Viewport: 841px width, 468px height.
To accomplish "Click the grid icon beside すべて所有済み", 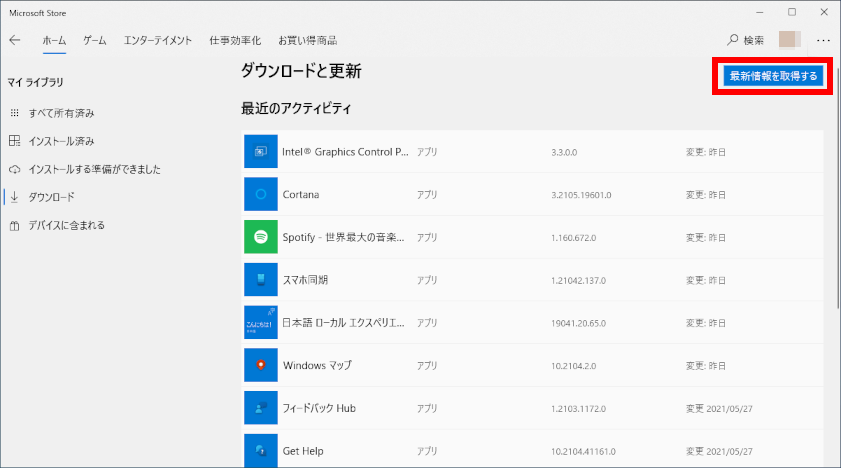I will (x=14, y=113).
